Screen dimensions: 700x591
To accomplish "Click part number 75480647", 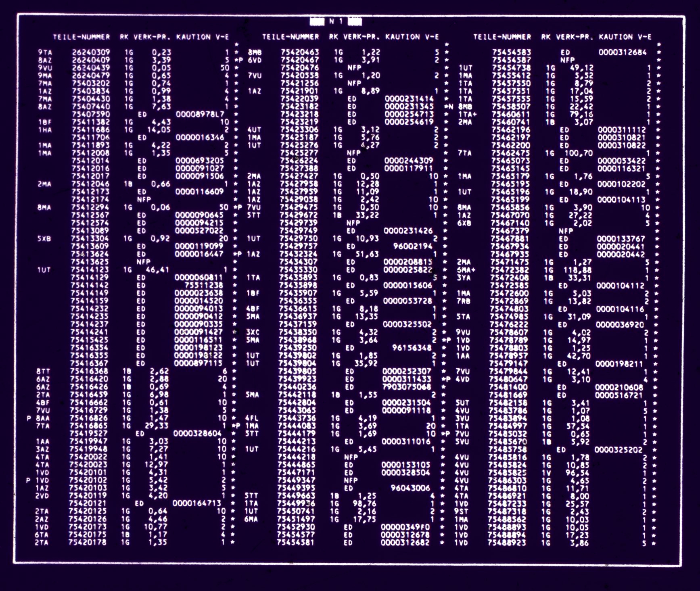I will click(508, 379).
